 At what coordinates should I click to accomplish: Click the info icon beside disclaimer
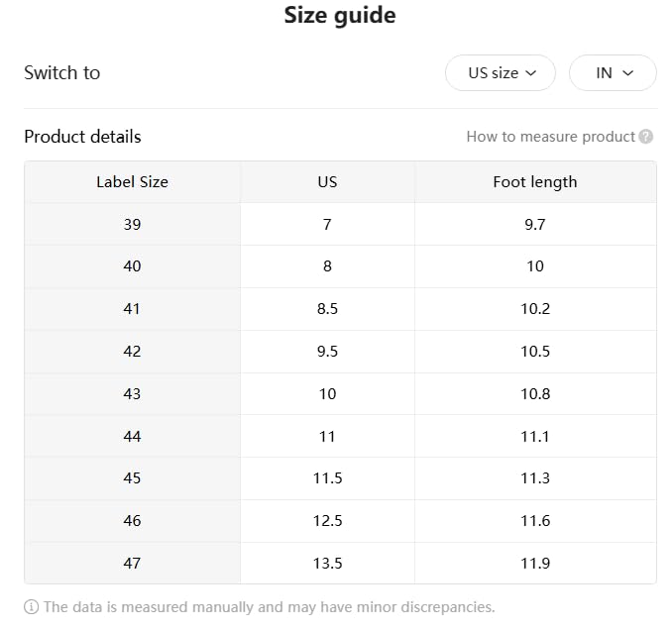(32, 607)
